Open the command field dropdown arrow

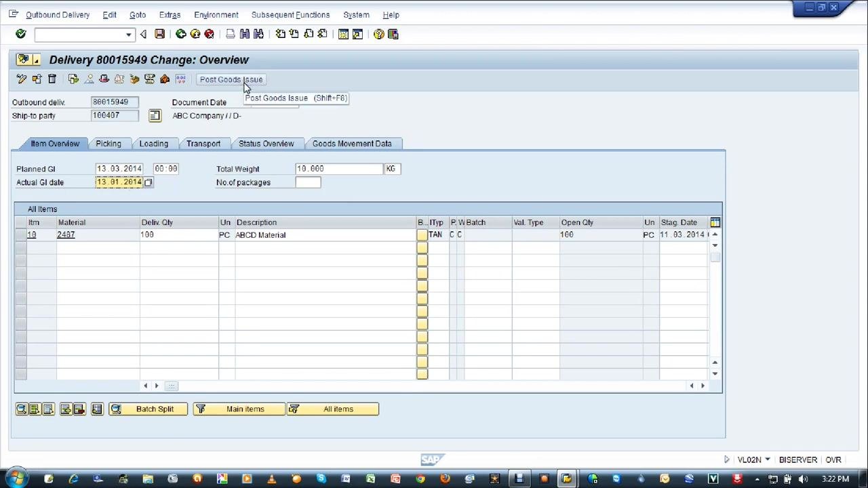click(x=128, y=35)
